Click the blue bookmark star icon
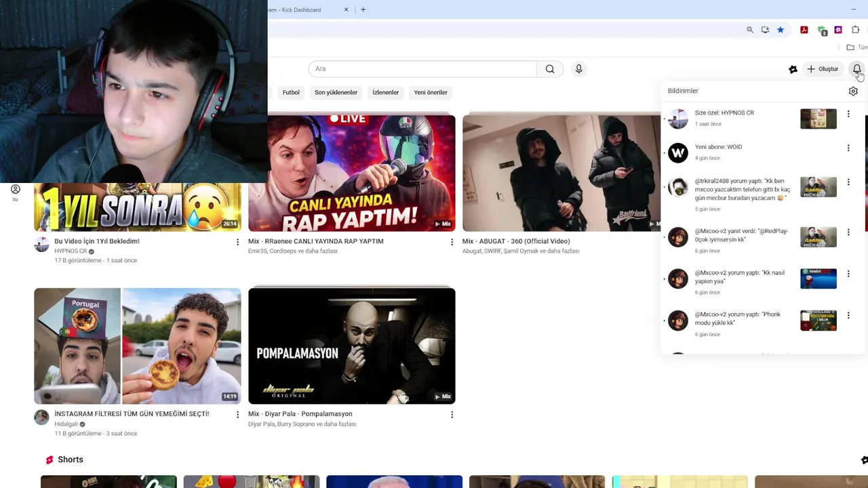Image resolution: width=868 pixels, height=488 pixels. point(781,30)
